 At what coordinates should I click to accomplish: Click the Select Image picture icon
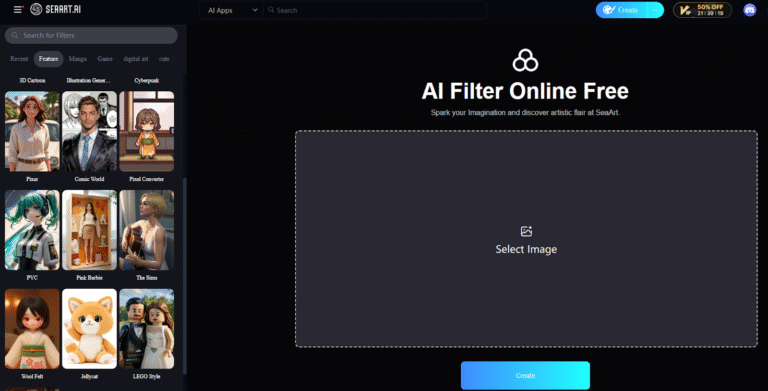pos(526,231)
